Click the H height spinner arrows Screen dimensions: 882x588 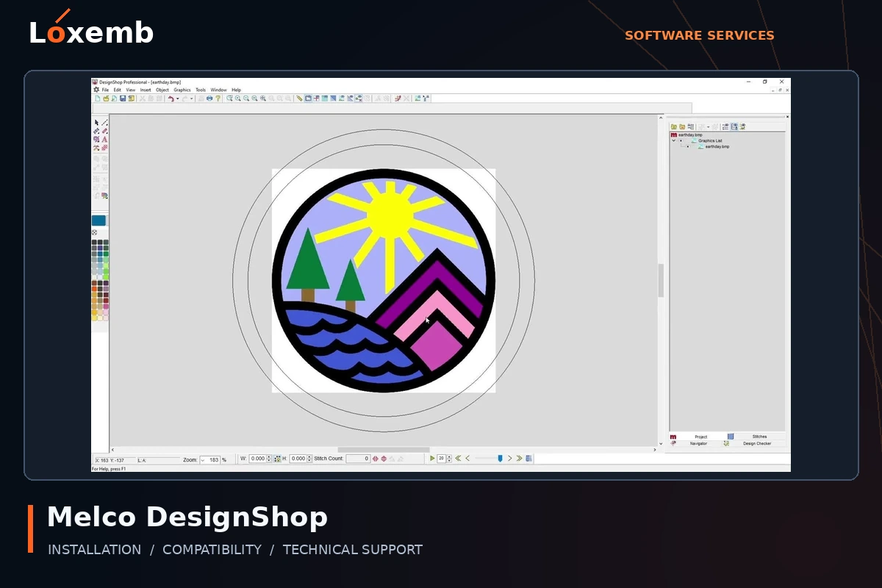click(x=309, y=459)
